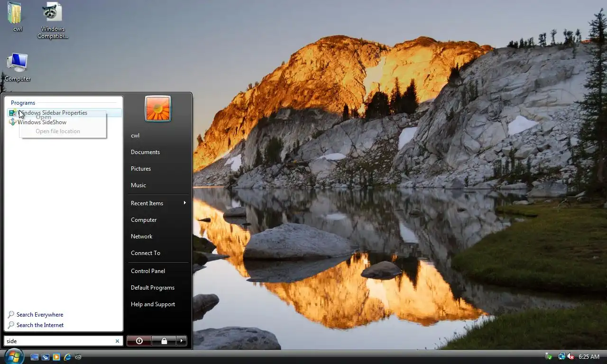Open Default Programs from Start menu
The image size is (607, 364).
[153, 288]
